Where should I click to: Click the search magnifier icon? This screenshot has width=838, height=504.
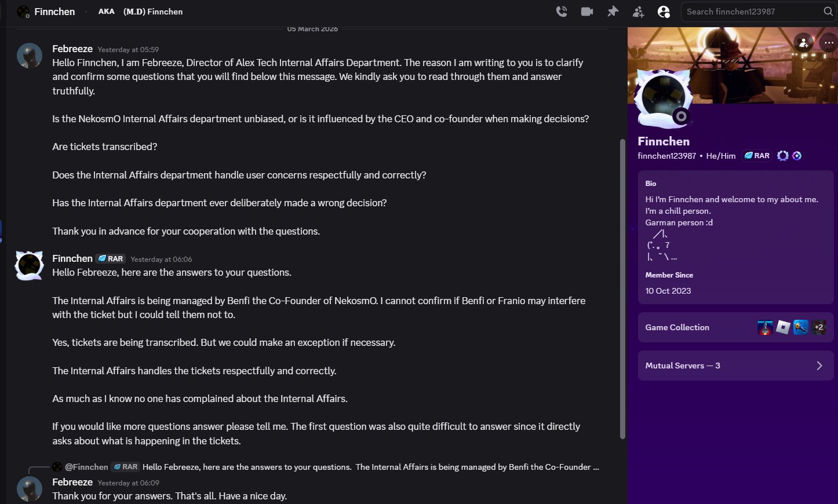pos(828,12)
